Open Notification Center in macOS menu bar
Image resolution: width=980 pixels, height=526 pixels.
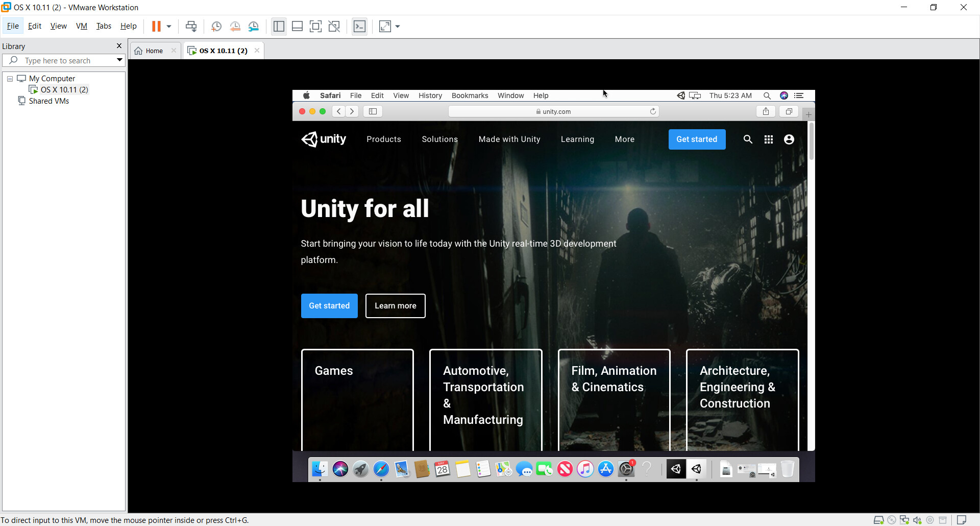pyautogui.click(x=799, y=95)
